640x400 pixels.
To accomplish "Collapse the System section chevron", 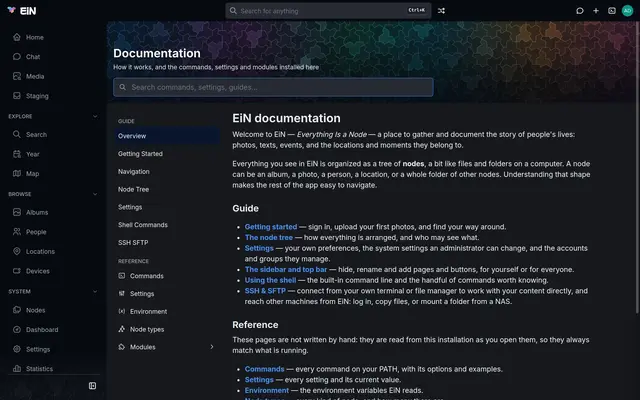I will point(95,291).
